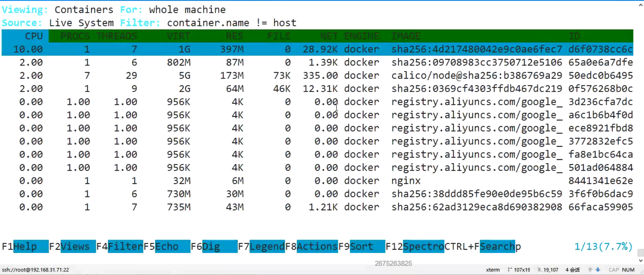Open F1 Help menu
The height and width of the screenshot is (275, 644).
pyautogui.click(x=25, y=246)
